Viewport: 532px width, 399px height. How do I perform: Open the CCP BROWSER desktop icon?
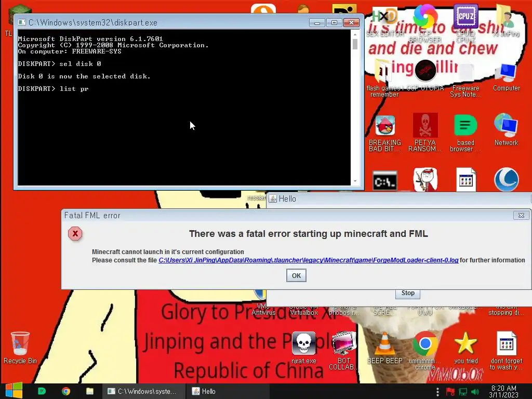425,22
